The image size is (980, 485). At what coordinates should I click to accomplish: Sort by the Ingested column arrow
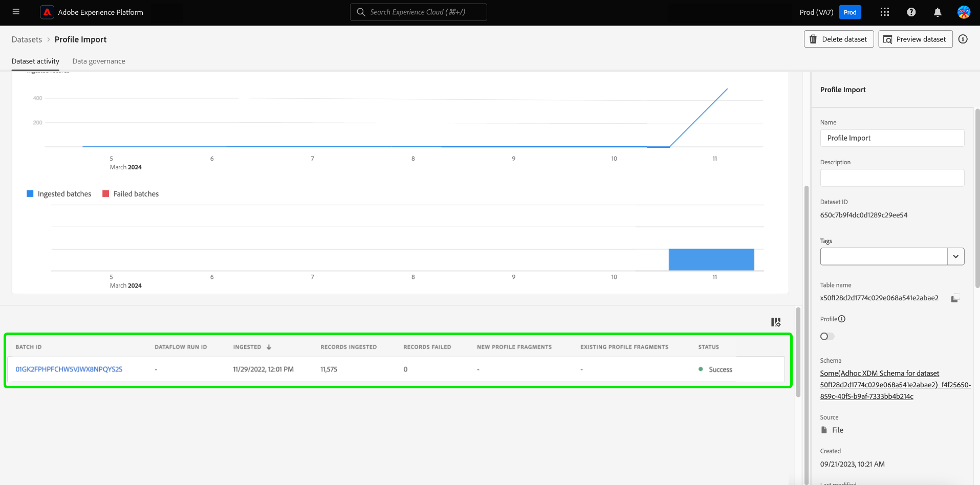[x=269, y=347]
